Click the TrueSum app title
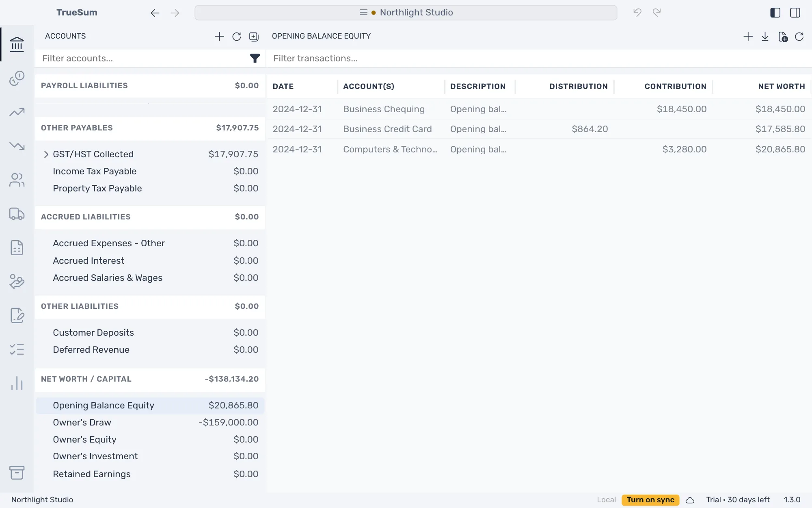This screenshot has width=812, height=508. pos(77,13)
